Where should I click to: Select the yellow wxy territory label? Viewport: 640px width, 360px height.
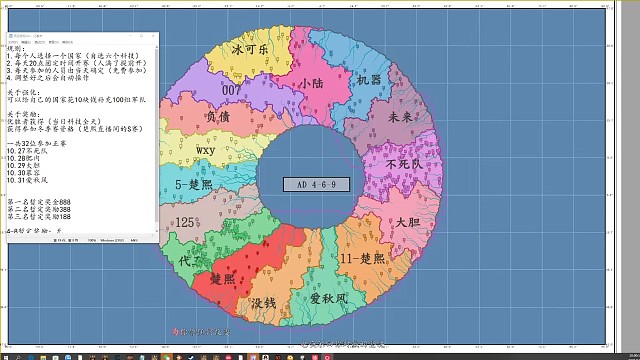point(205,150)
